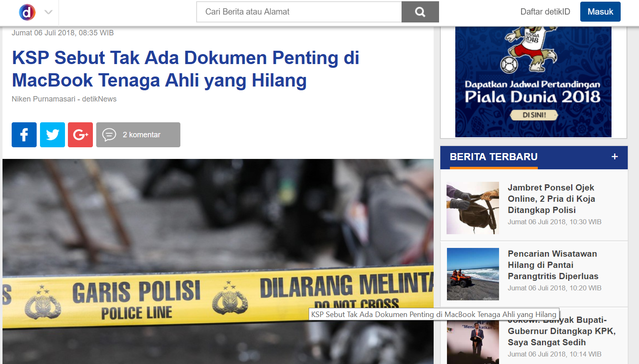Click the Masuk login button
The width and height of the screenshot is (639, 364).
600,12
